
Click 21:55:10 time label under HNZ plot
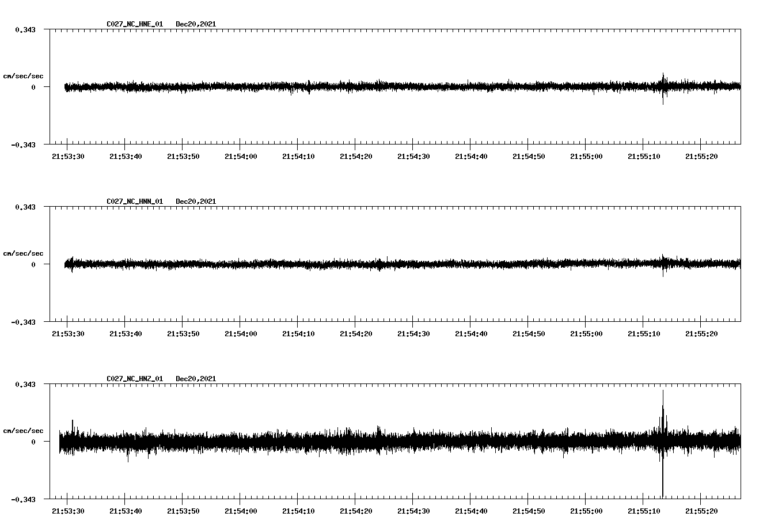644,511
